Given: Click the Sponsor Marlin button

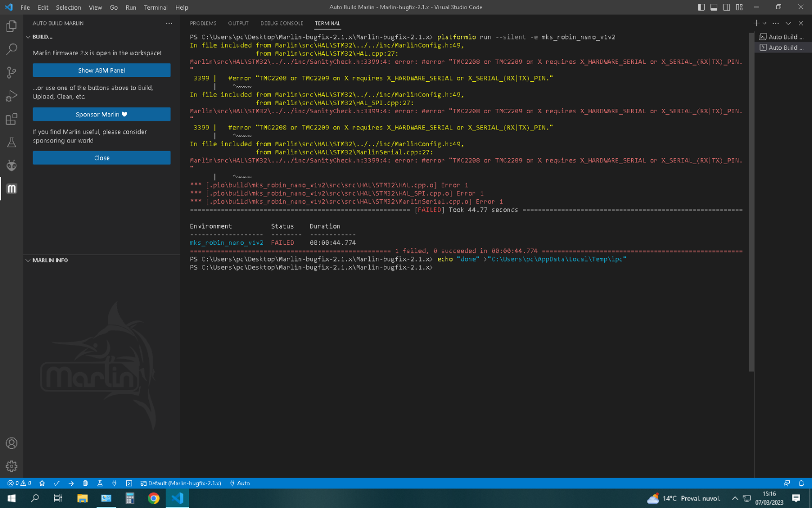Looking at the screenshot, I should click(x=101, y=114).
